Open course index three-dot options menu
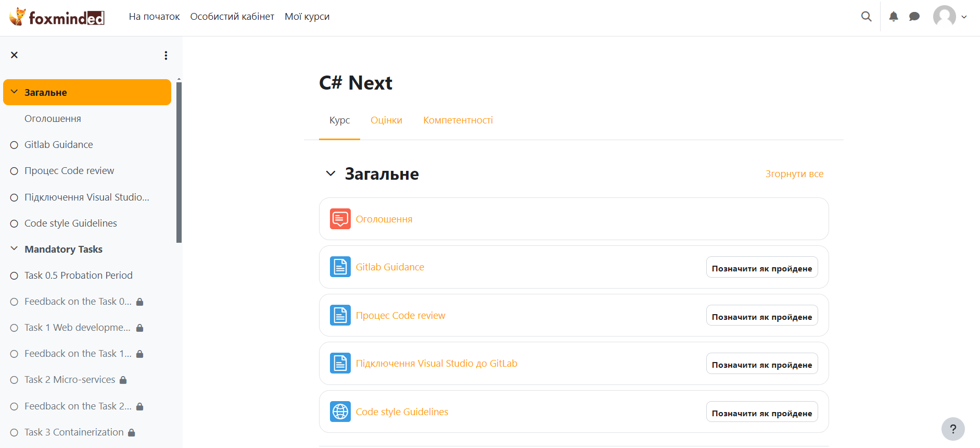 [x=166, y=56]
